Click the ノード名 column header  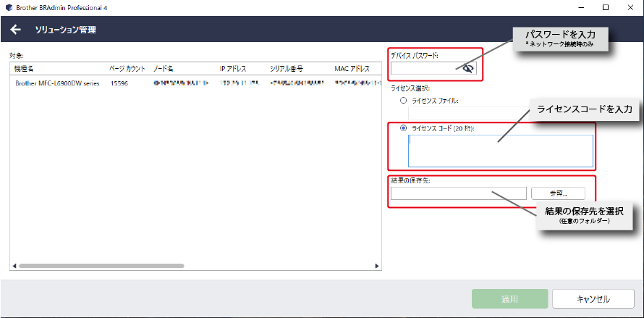click(x=163, y=69)
